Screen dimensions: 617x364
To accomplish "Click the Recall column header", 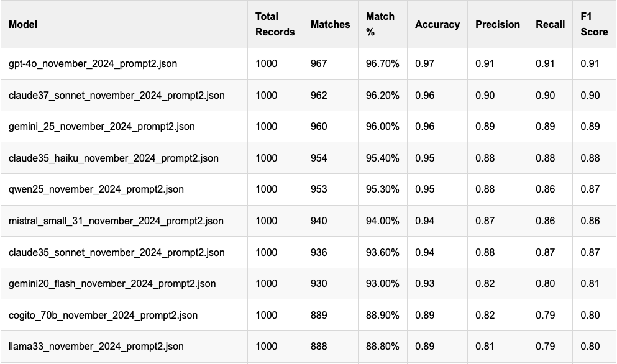I will pos(550,24).
